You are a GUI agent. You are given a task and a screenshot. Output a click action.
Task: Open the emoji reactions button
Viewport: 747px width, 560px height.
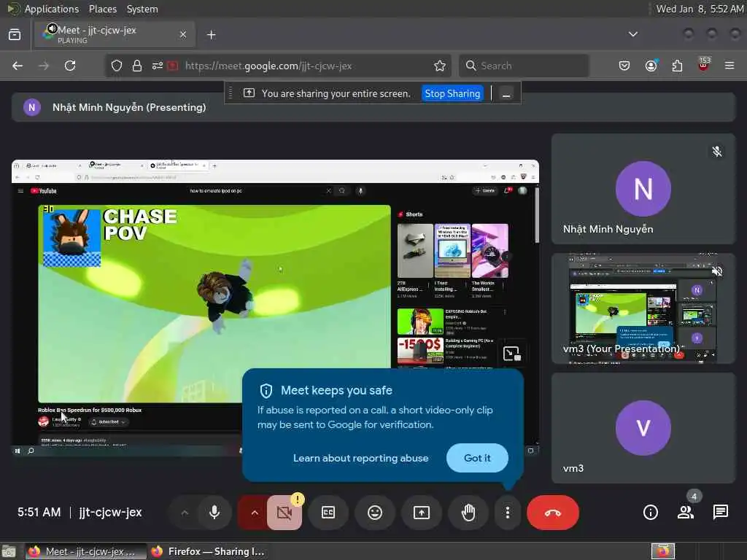375,513
